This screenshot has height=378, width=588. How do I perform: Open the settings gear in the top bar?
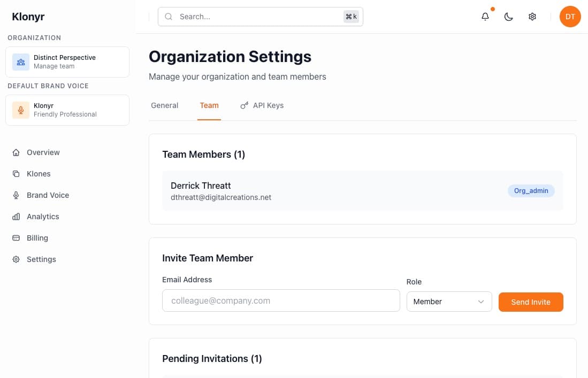[532, 17]
